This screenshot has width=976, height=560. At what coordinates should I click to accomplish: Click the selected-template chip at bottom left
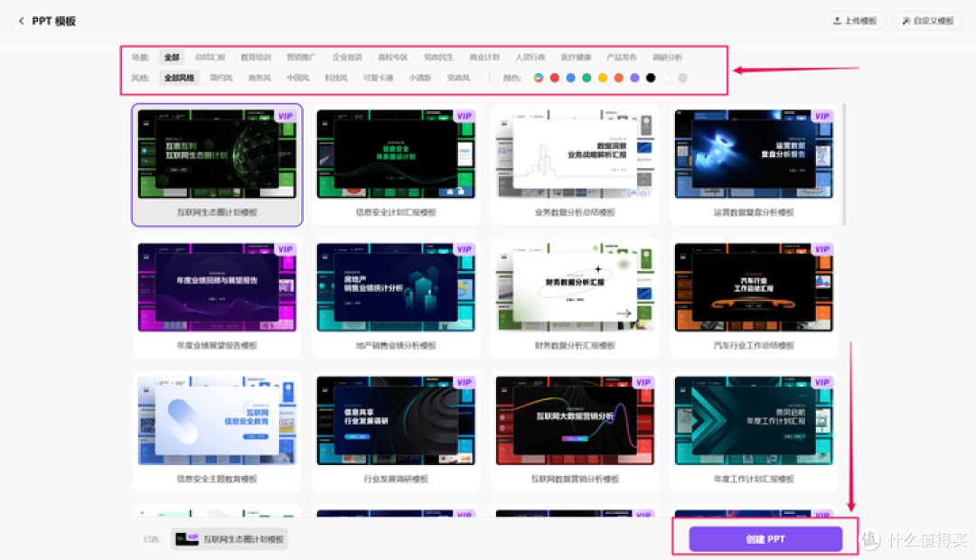[x=230, y=539]
